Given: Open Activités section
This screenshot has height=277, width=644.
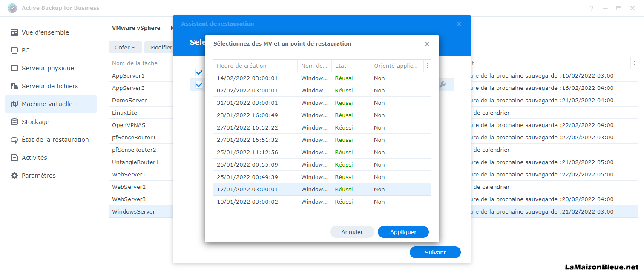Looking at the screenshot, I should 51,158.
